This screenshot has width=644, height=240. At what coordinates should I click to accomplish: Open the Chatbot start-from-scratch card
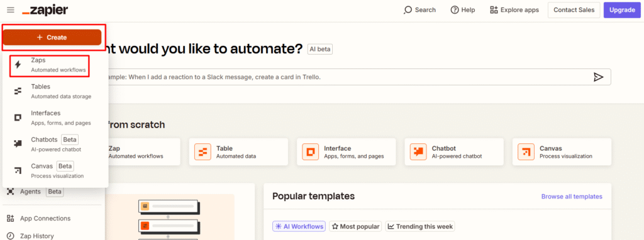tap(454, 152)
